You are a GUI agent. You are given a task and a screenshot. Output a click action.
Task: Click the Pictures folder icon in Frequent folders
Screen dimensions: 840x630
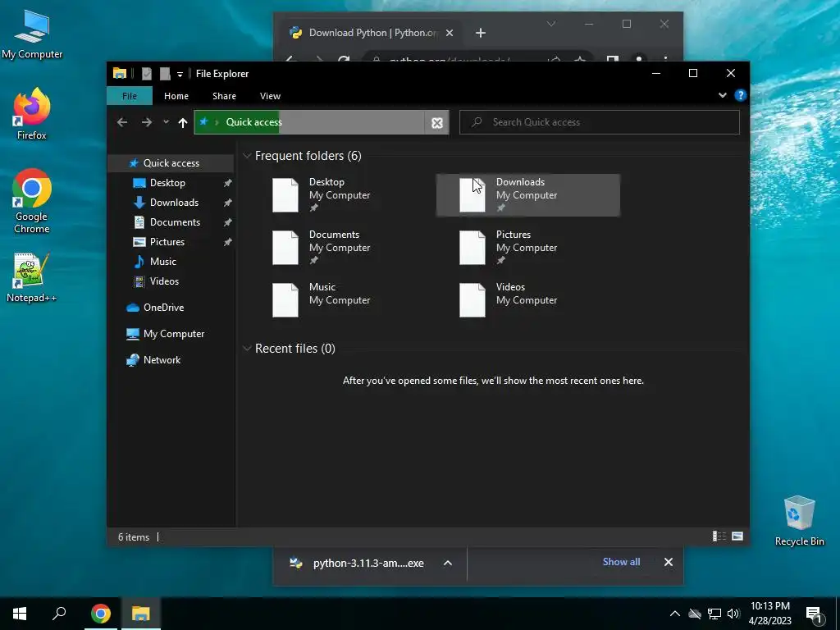(472, 248)
